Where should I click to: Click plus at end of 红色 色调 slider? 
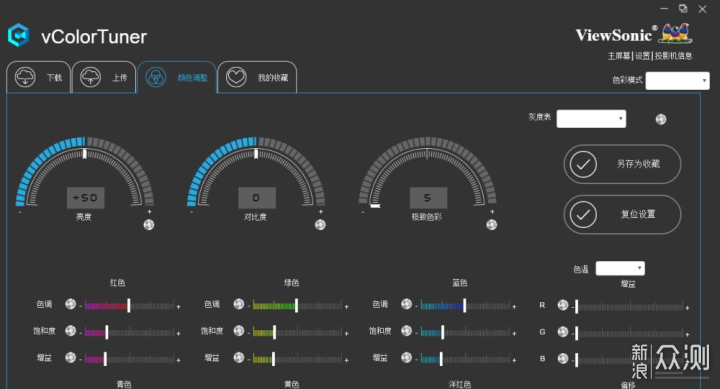(179, 306)
